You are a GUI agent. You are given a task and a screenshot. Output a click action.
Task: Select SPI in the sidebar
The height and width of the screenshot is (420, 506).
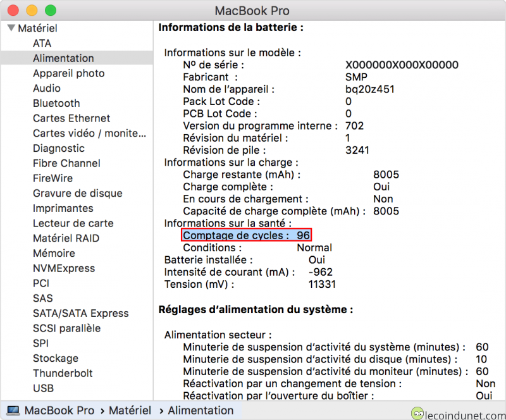click(40, 343)
